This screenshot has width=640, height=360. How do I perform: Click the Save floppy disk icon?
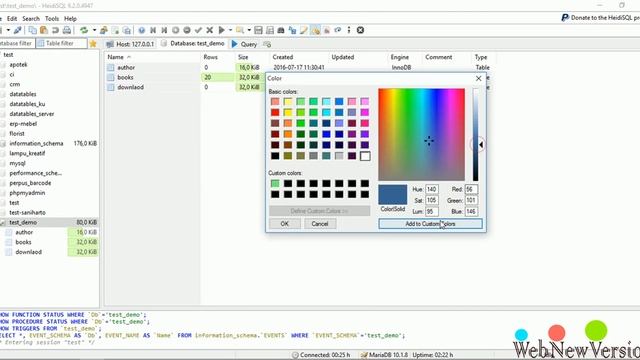pyautogui.click(x=258, y=30)
